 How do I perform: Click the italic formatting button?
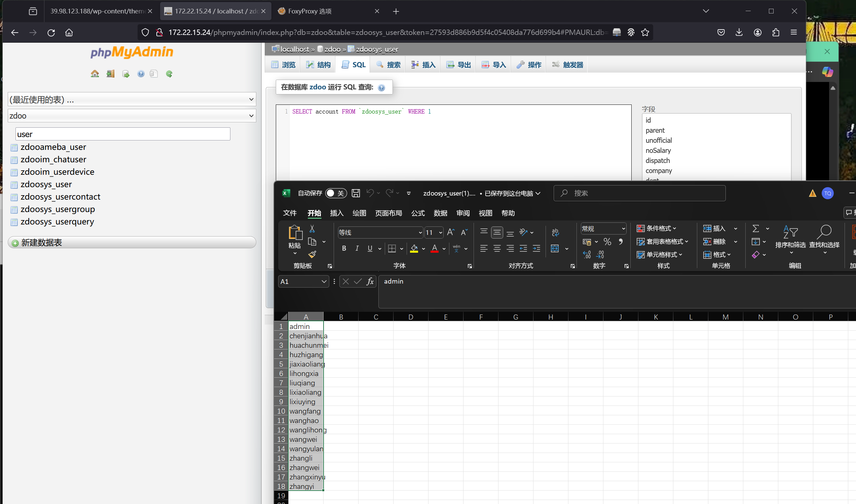pos(357,248)
